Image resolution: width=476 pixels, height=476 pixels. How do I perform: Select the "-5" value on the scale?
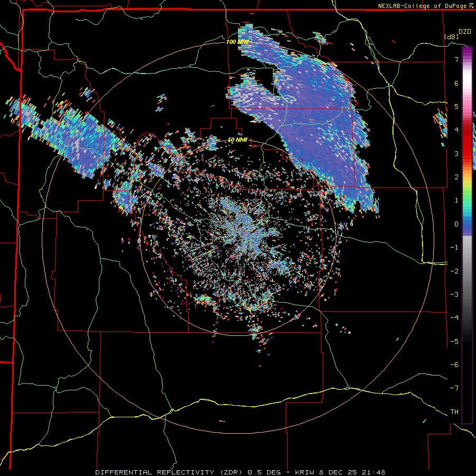click(454, 342)
